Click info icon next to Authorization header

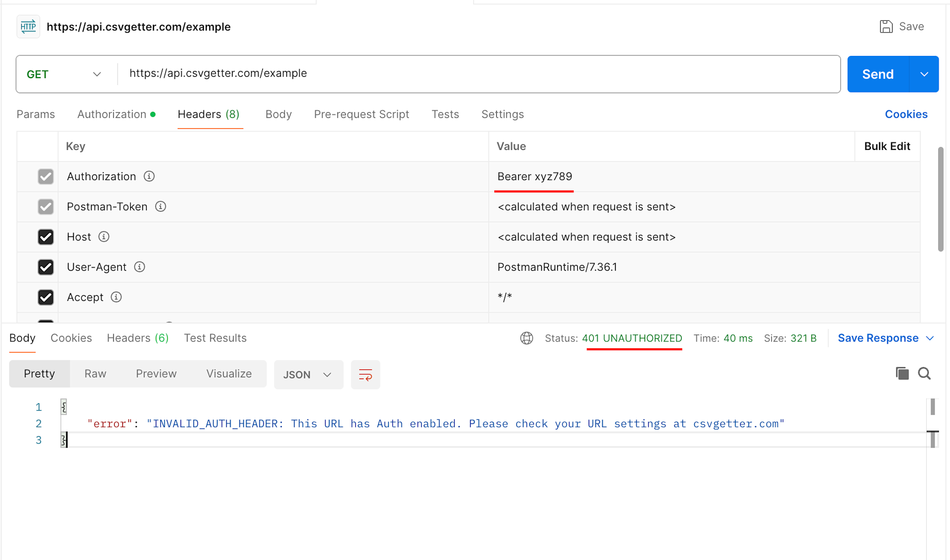click(149, 177)
